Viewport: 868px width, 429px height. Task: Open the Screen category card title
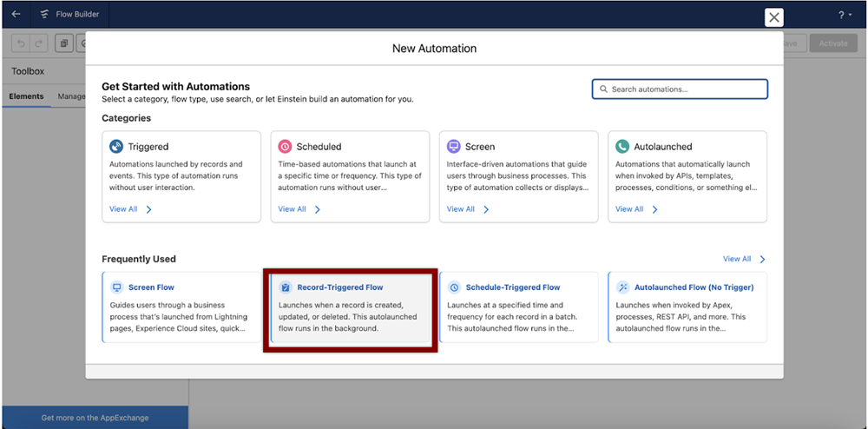coord(480,147)
